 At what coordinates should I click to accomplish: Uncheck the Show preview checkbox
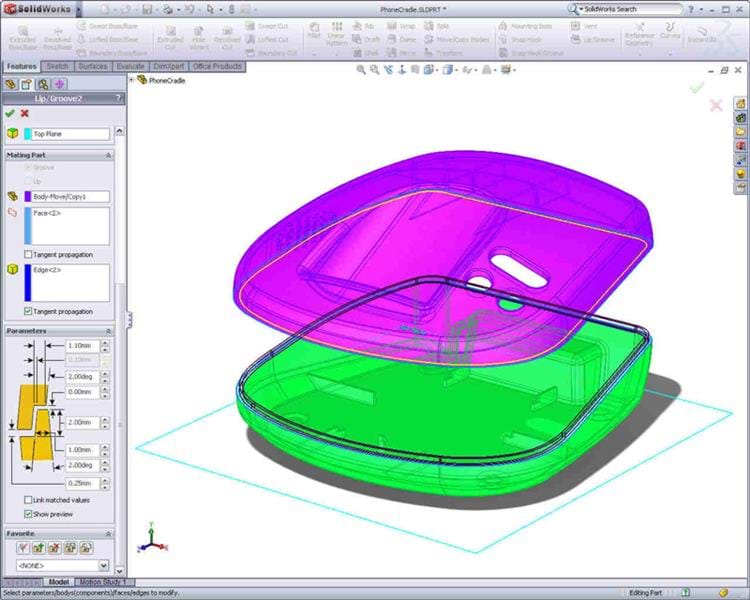28,514
